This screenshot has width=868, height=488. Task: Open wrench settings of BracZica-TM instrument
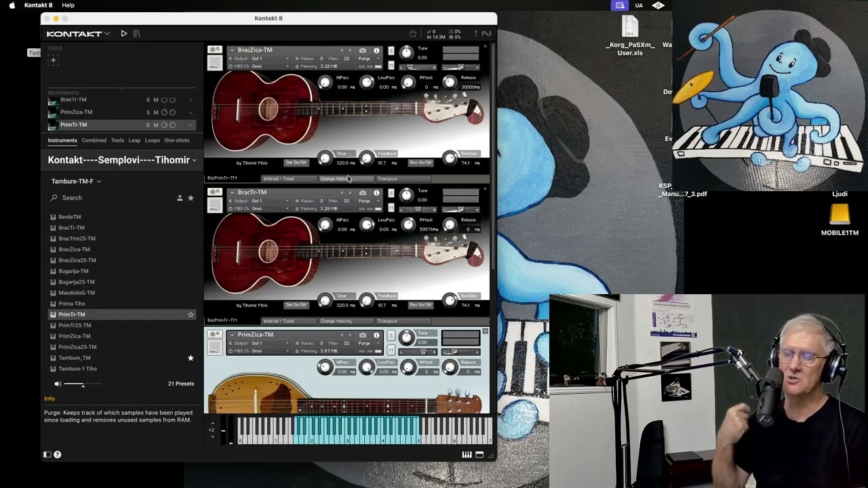tap(214, 50)
